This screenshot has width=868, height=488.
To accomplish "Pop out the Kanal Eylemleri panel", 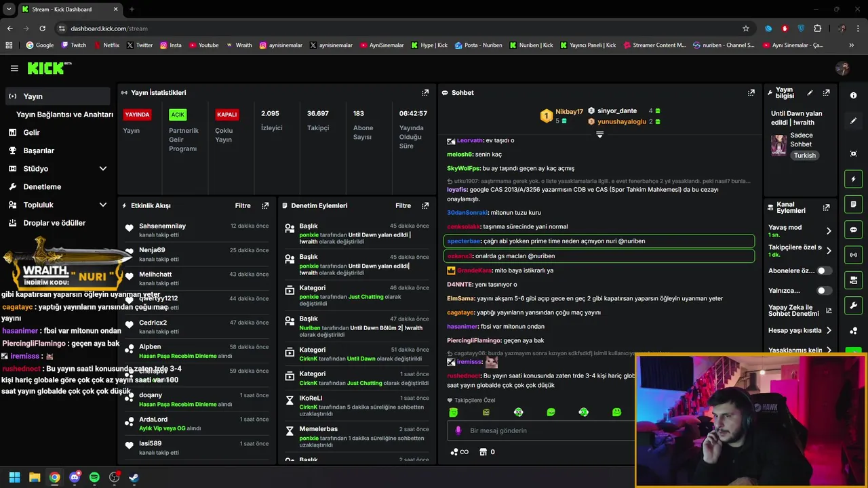I will (826, 207).
